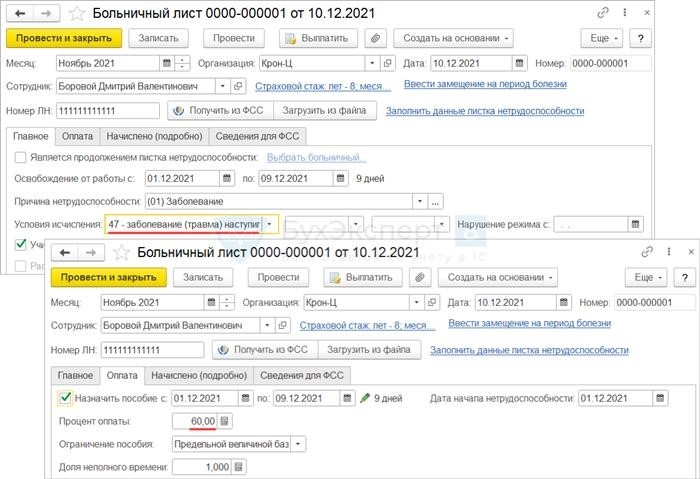
Task: Open Организация Крон-Ц in upper window
Action: [388, 63]
